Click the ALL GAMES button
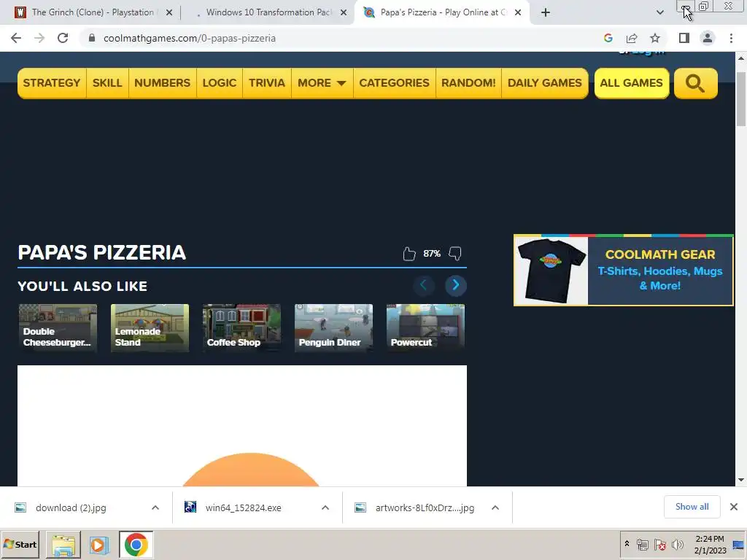This screenshot has width=747, height=560. coord(632,83)
